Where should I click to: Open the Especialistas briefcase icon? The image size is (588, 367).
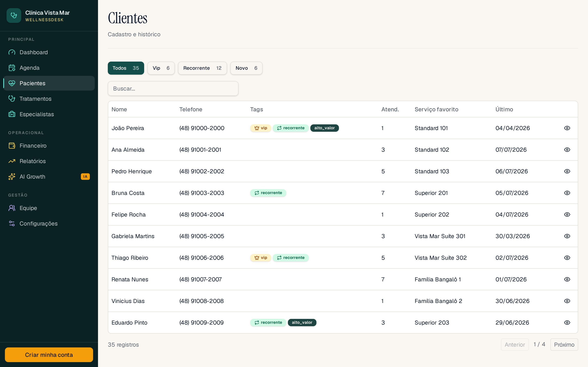12,114
